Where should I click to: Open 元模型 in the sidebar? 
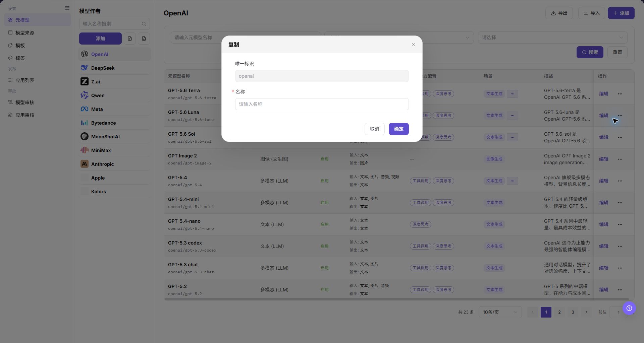tap(37, 20)
